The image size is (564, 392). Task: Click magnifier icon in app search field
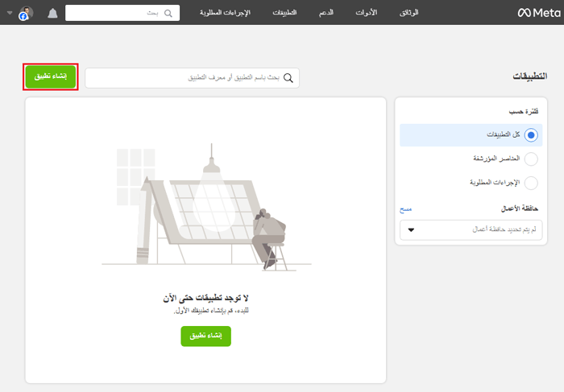coord(288,78)
